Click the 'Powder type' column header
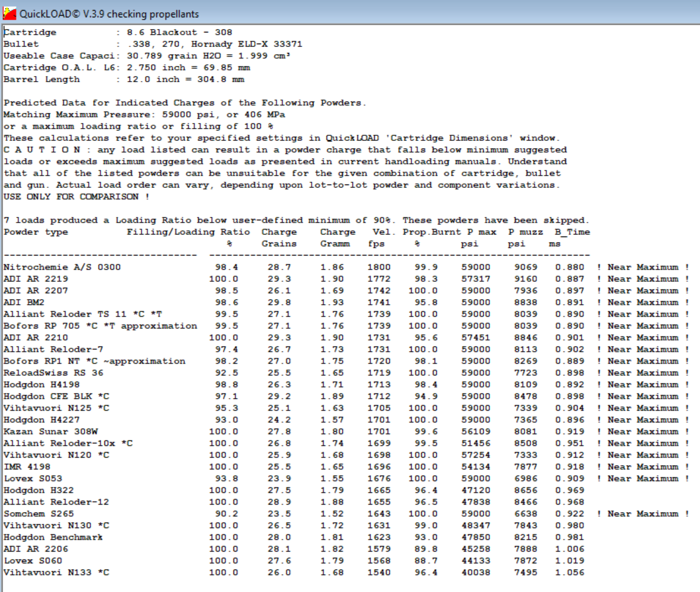Viewport: 700px width, 592px height. pos(36,232)
